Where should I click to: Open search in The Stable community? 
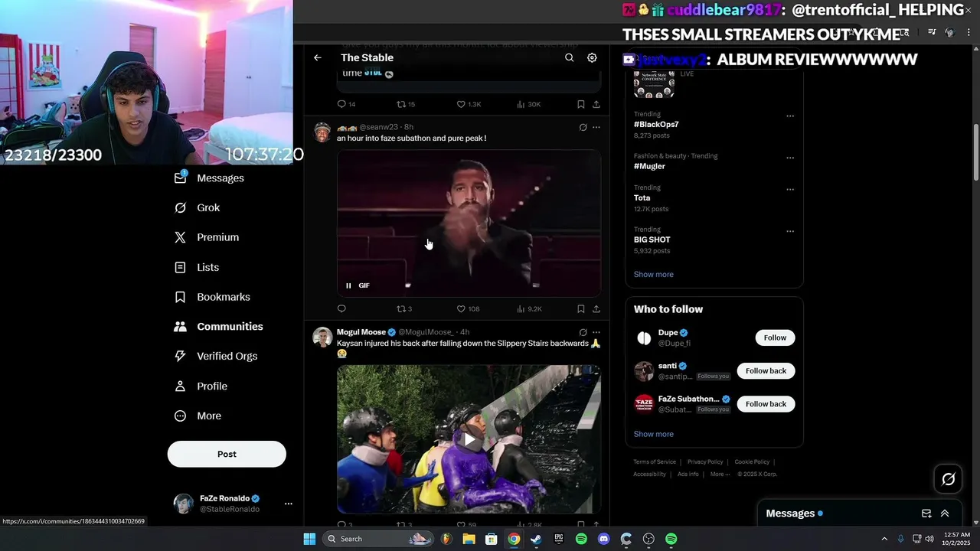(569, 57)
